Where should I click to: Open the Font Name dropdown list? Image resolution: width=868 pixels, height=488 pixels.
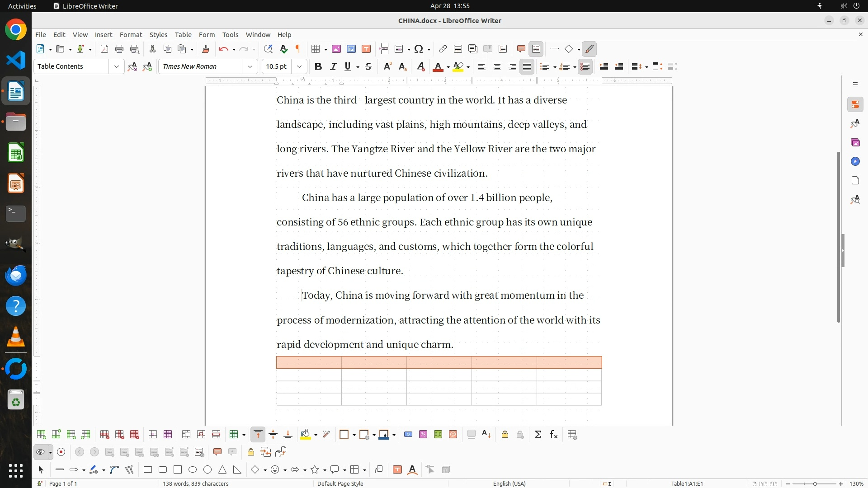pyautogui.click(x=250, y=66)
